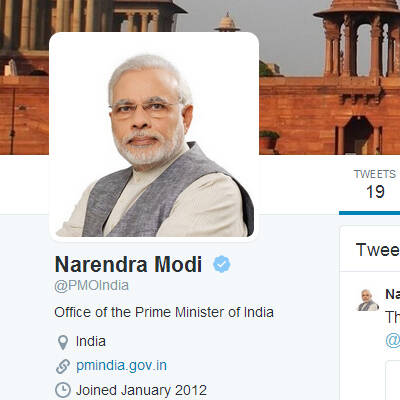This screenshot has height=400, width=400.
Task: Click the Office of the Prime Minister bio
Action: click(x=164, y=312)
